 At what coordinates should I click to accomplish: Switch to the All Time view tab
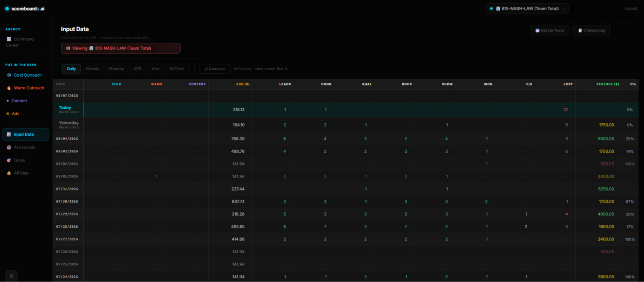pyautogui.click(x=177, y=69)
